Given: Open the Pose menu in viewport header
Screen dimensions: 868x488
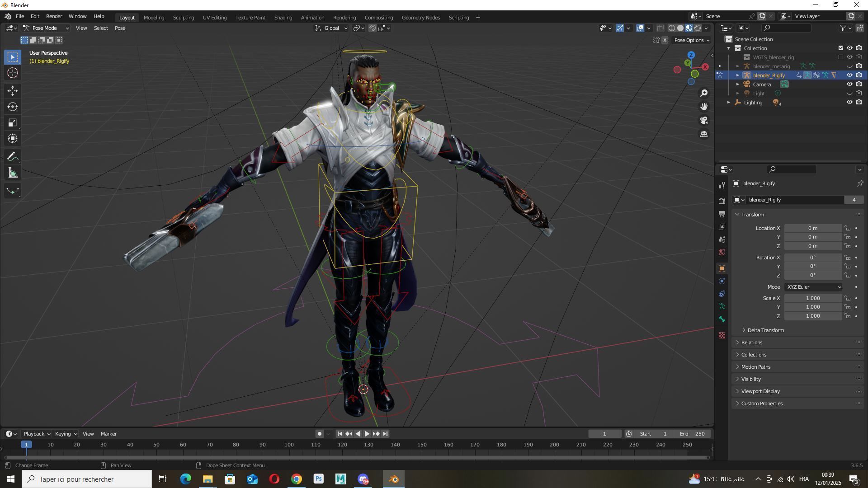Looking at the screenshot, I should pyautogui.click(x=120, y=28).
